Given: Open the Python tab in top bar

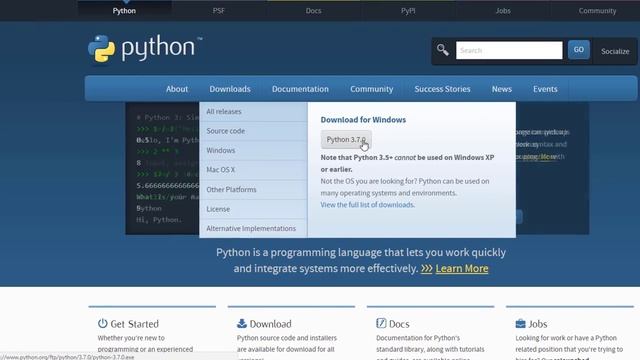Looking at the screenshot, I should click(x=124, y=11).
